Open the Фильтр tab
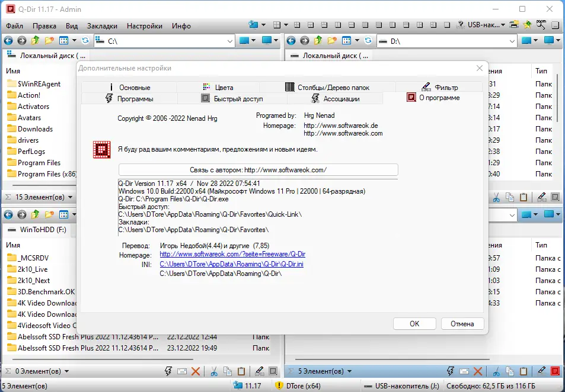This screenshot has height=392, width=565. (439, 87)
